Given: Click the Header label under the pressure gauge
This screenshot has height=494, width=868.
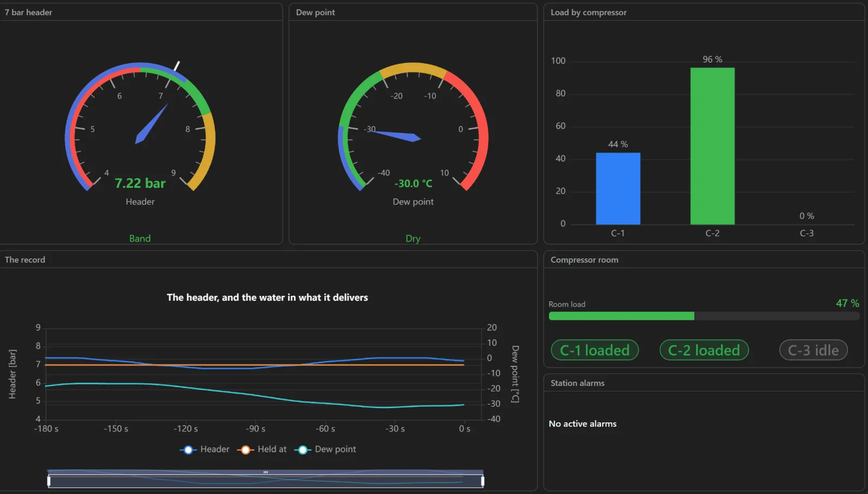Looking at the screenshot, I should [x=140, y=201].
